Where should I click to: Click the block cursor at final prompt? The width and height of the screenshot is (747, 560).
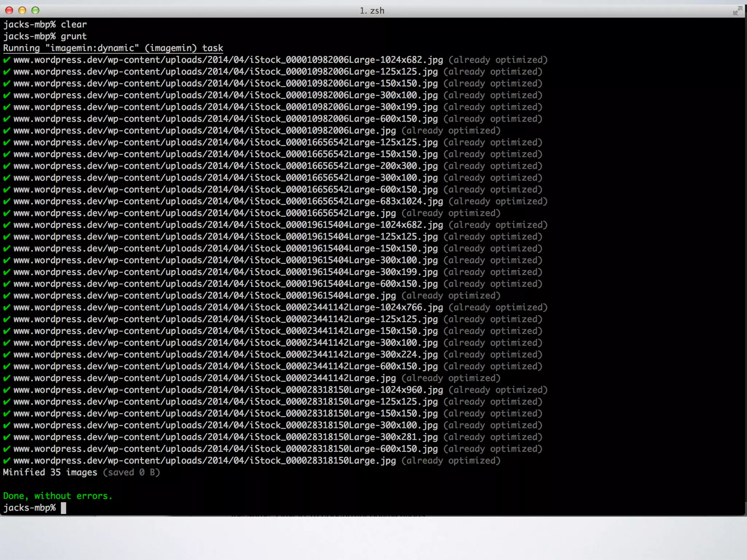click(x=63, y=508)
